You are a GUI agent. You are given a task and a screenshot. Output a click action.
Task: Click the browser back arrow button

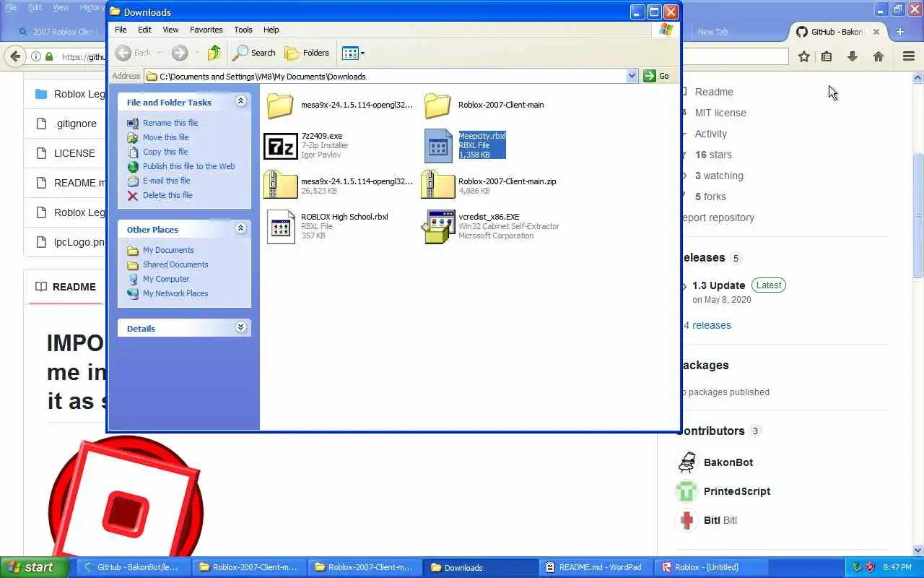pos(15,56)
